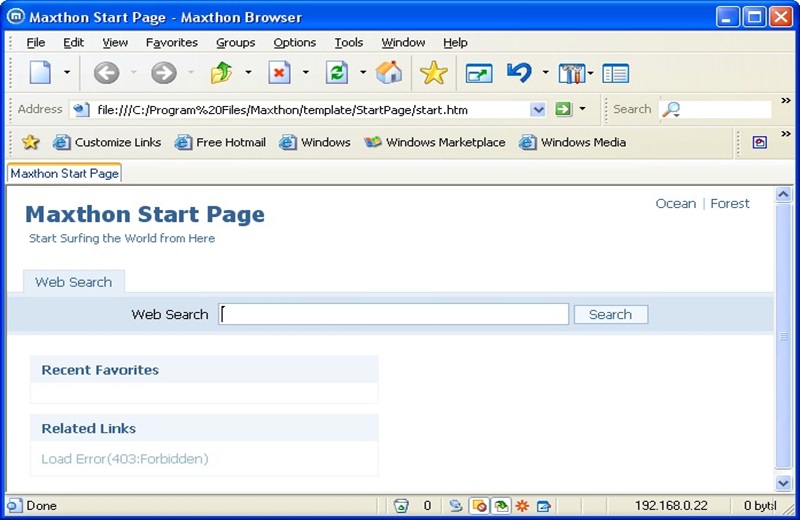This screenshot has height=520, width=800.
Task: Open the View menu
Action: (115, 43)
